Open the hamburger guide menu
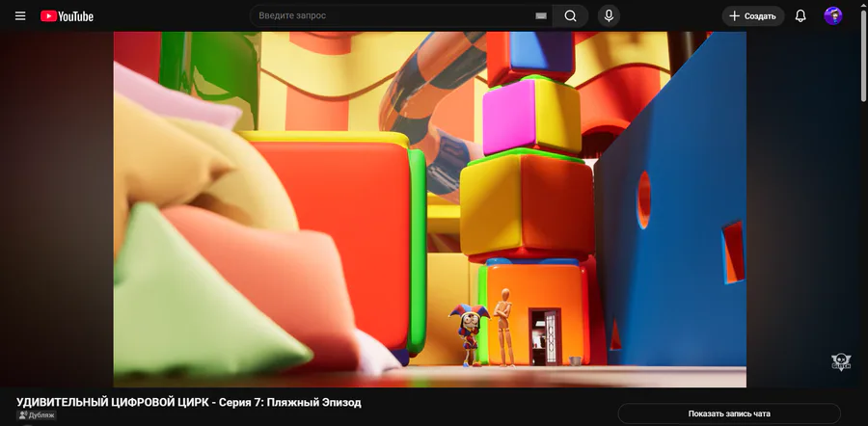 pyautogui.click(x=20, y=16)
